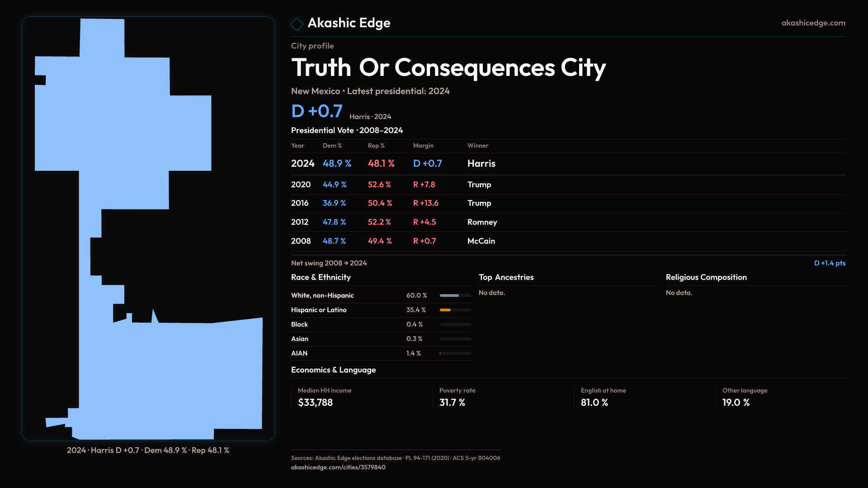Image resolution: width=868 pixels, height=488 pixels.
Task: Open the akashicedge.com link at top right
Action: coord(813,23)
